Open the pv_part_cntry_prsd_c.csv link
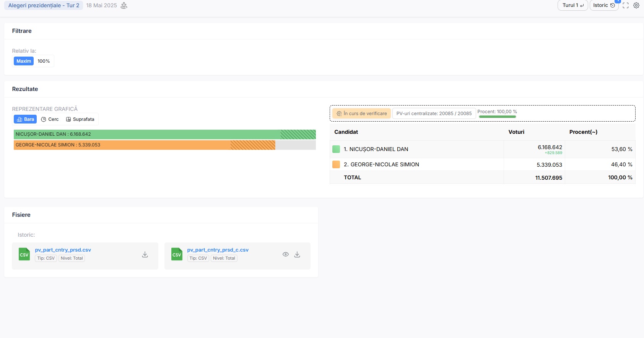644x338 pixels. (218, 250)
